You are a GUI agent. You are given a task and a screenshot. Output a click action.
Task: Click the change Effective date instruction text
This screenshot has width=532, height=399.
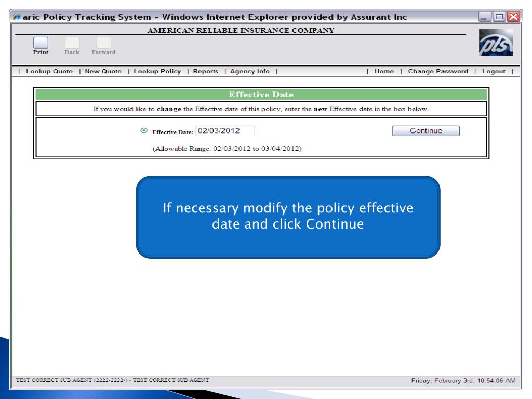pos(261,109)
